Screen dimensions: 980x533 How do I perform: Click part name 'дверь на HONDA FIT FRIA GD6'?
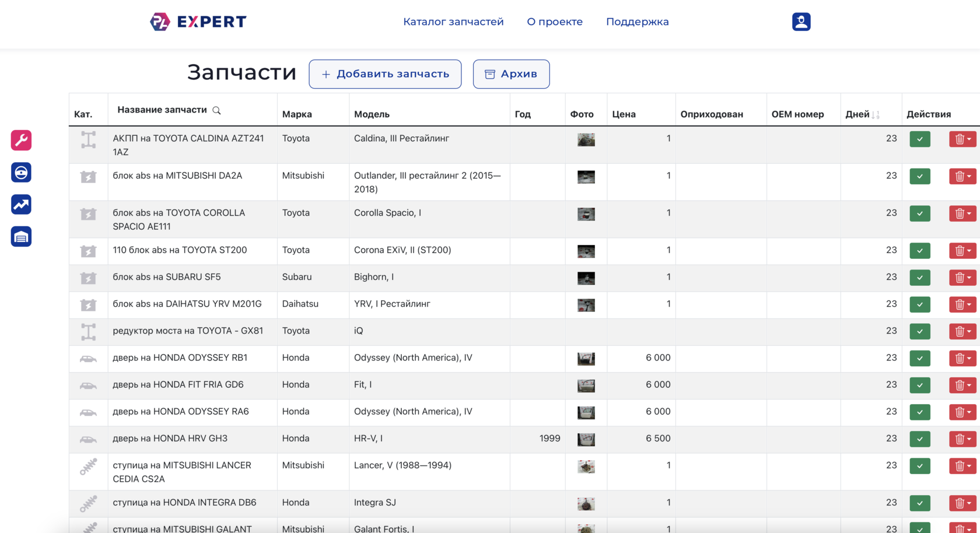pyautogui.click(x=178, y=384)
